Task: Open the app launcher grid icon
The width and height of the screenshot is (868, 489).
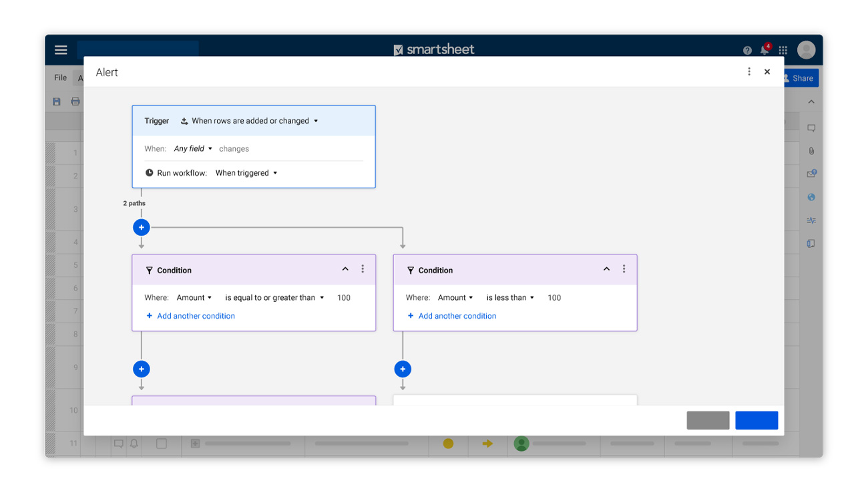Action: click(783, 50)
